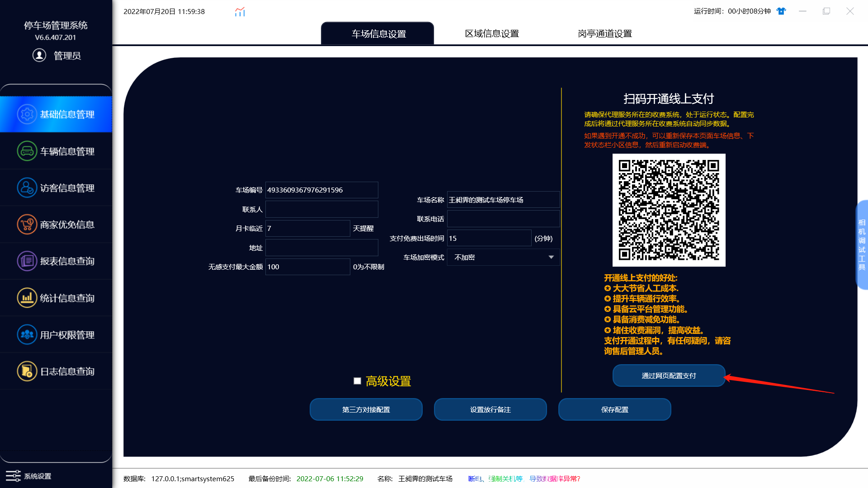Click the 车场名称 input field
868x488 pixels.
click(x=503, y=200)
